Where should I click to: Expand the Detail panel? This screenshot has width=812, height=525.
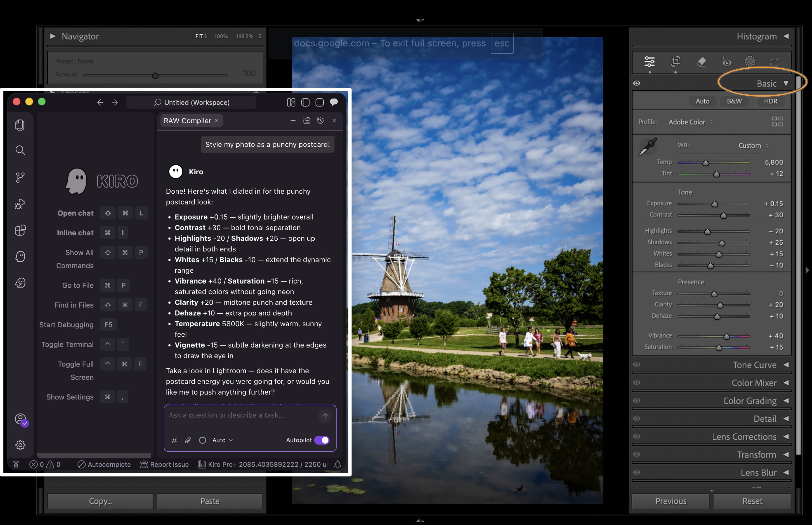click(786, 419)
